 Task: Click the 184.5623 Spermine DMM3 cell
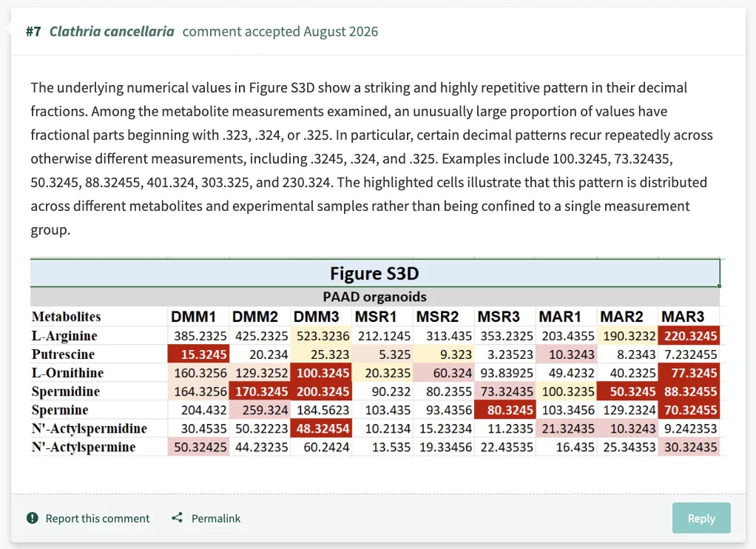point(321,410)
